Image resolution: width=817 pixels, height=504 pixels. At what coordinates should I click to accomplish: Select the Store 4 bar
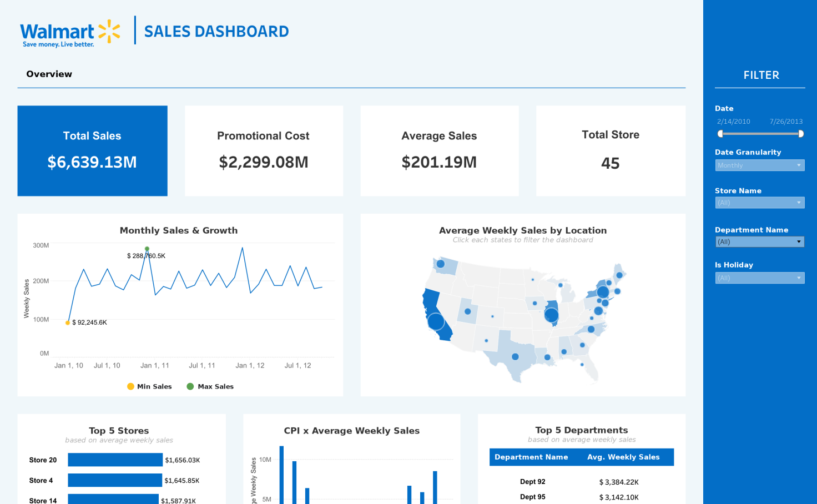(x=115, y=480)
